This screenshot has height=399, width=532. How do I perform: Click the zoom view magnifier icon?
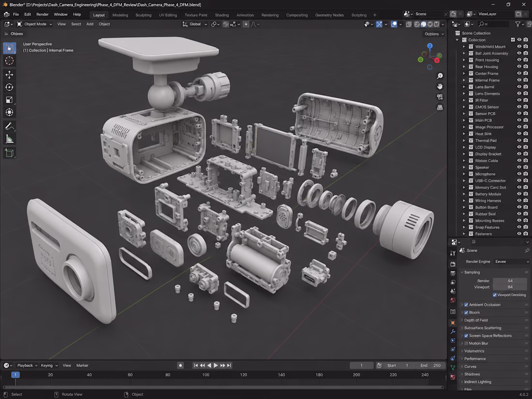click(440, 76)
